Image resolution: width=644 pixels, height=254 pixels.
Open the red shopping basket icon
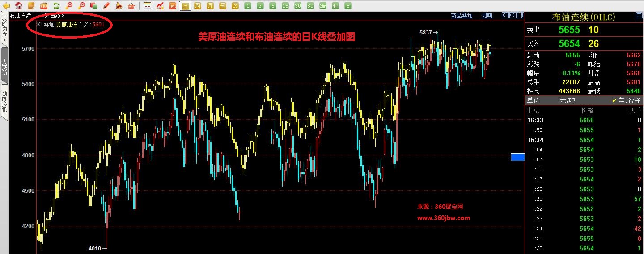131,6
